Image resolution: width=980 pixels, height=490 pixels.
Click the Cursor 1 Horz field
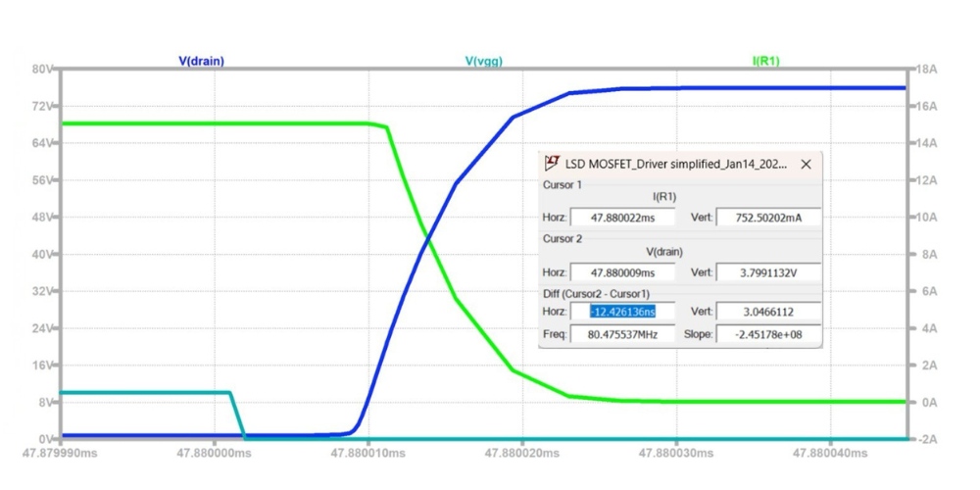click(622, 218)
